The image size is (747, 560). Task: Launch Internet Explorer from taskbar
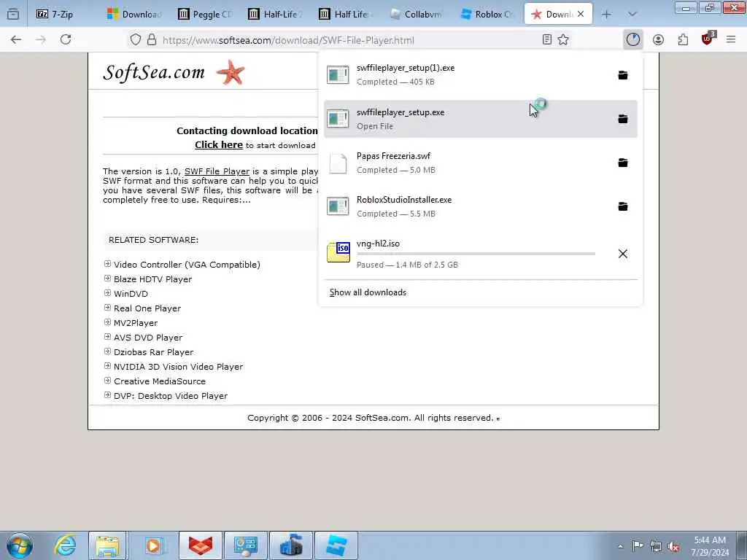pos(65,545)
